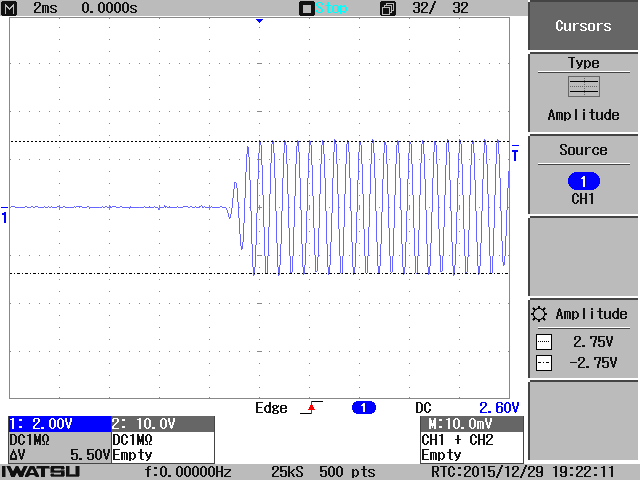Click the amplitude cursor type icon

click(x=583, y=87)
